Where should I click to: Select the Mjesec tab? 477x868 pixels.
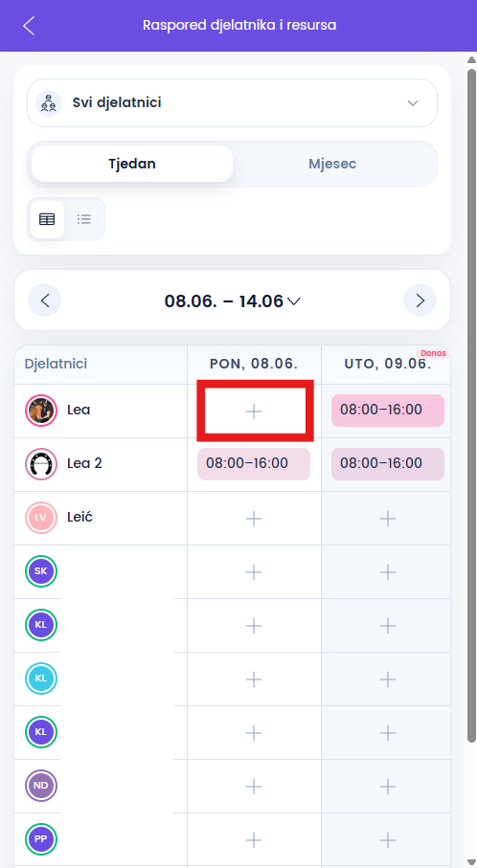pos(332,164)
